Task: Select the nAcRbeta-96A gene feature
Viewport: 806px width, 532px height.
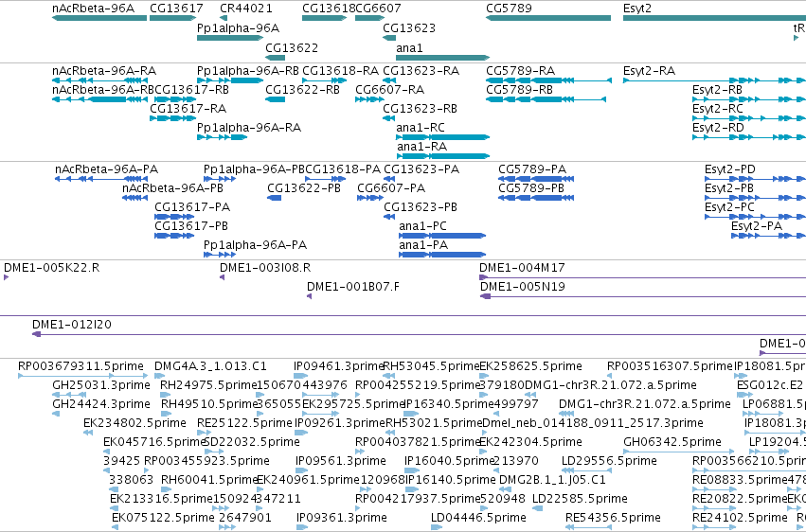Action: click(99, 19)
